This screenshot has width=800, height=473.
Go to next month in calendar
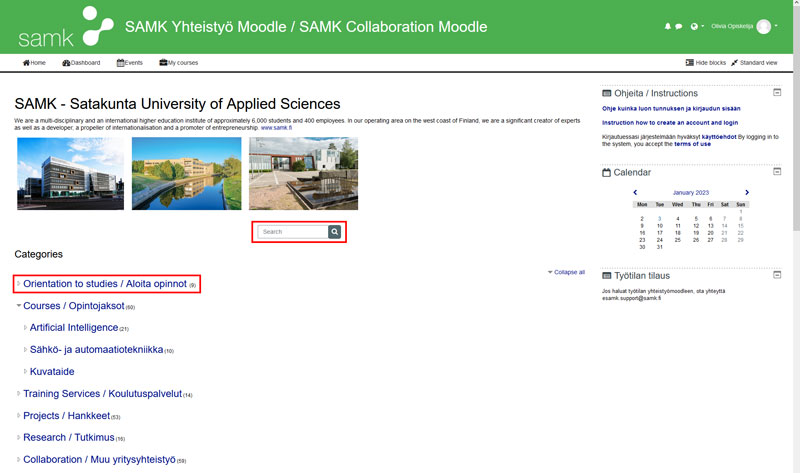(747, 192)
